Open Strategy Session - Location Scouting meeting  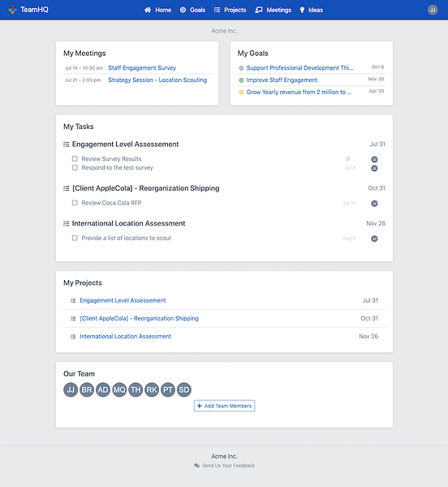coord(157,80)
